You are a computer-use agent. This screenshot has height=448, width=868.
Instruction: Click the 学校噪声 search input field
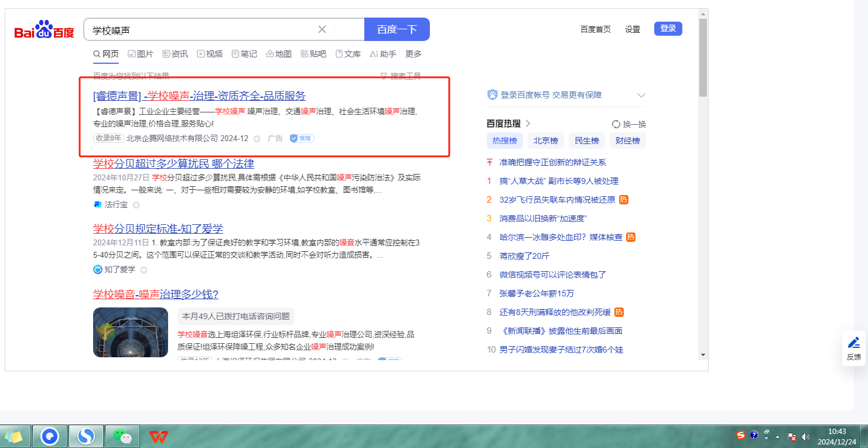click(199, 29)
